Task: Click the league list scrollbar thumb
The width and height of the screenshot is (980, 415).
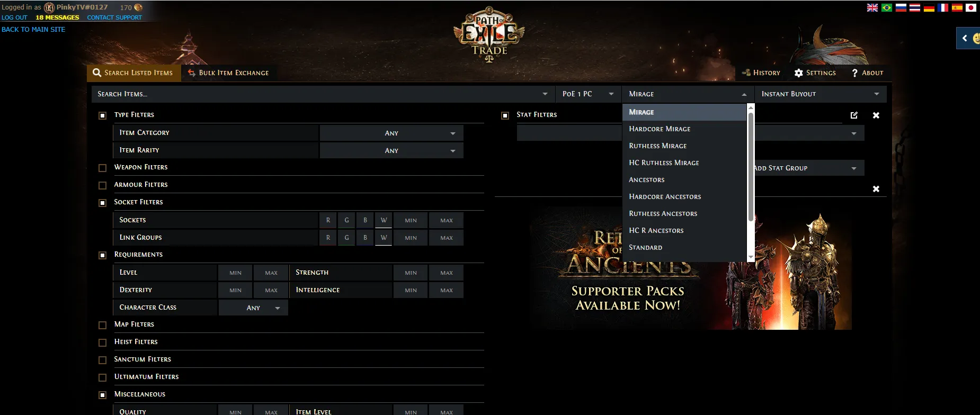Action: point(750,167)
